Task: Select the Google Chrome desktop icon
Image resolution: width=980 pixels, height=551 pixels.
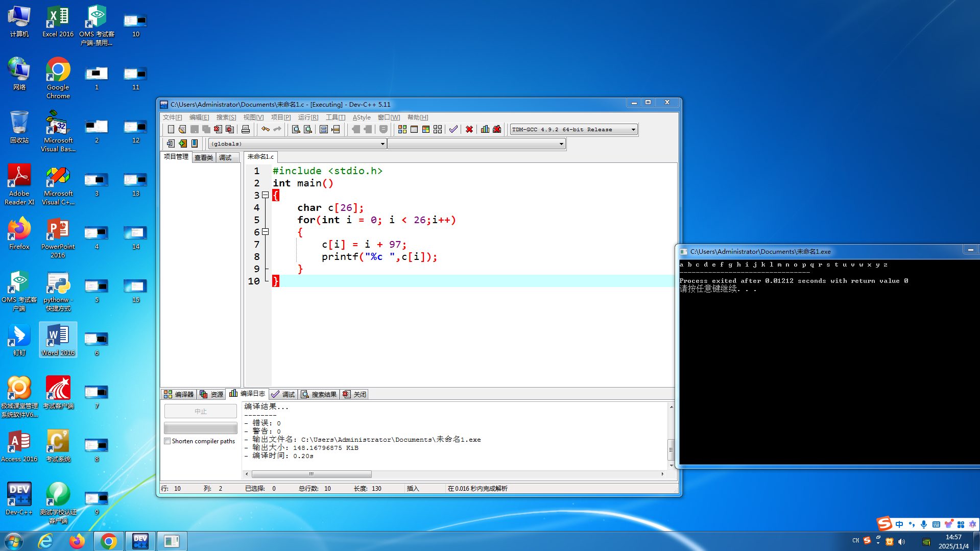Action: 58,78
